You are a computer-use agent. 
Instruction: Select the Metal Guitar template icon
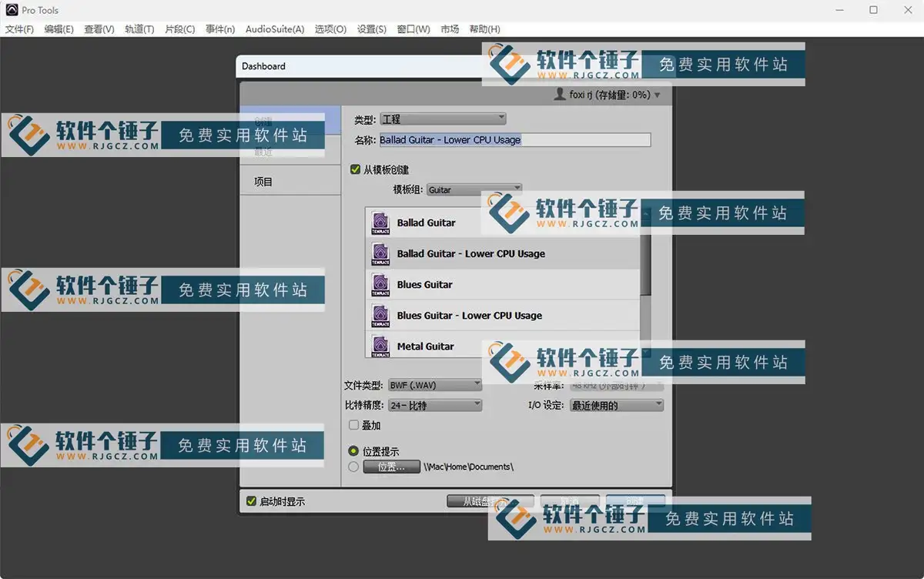pyautogui.click(x=380, y=346)
